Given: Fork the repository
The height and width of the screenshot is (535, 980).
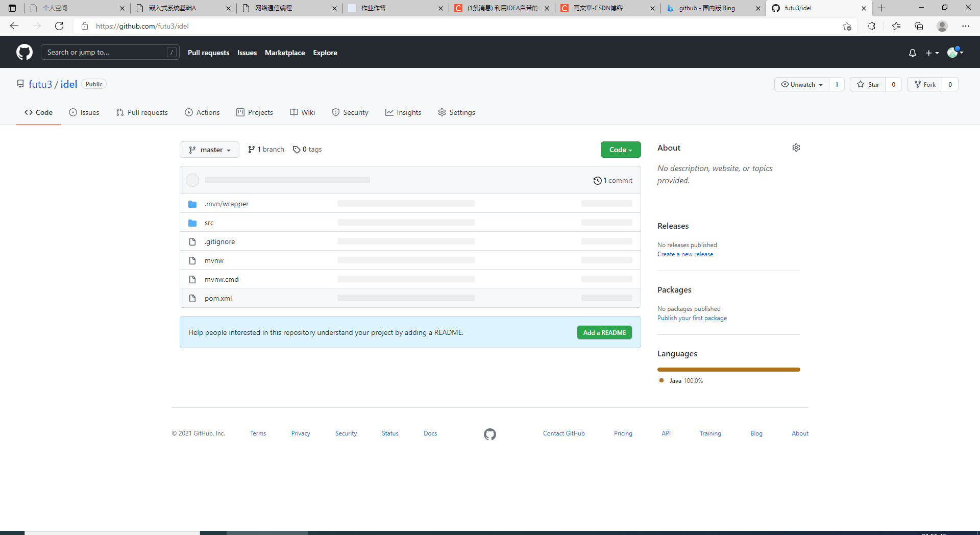Looking at the screenshot, I should pyautogui.click(x=924, y=84).
